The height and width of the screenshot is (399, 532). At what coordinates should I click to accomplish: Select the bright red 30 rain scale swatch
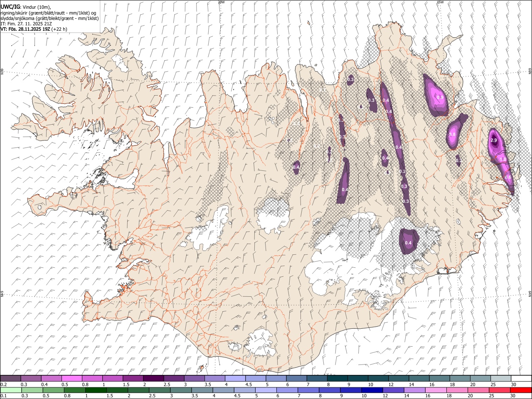click(x=520, y=390)
